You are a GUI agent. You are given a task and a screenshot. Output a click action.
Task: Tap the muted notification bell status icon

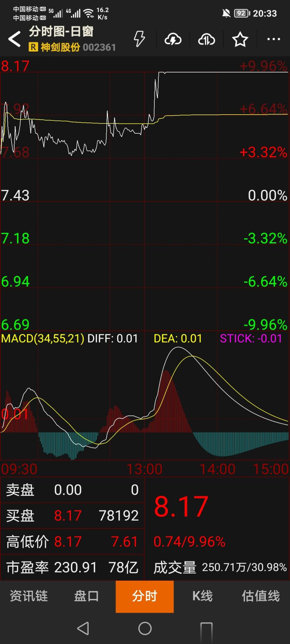point(226,13)
